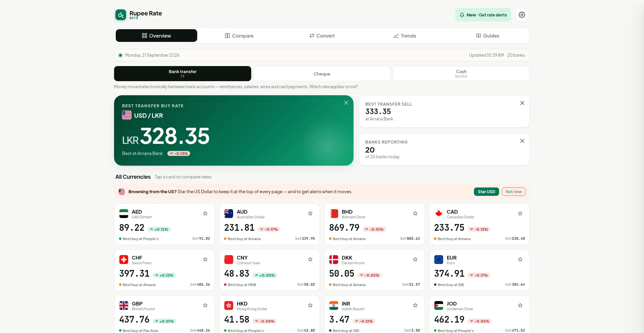Star the CNY Chinese Yuan currency
Screen dimensions: 644x333
310,259
